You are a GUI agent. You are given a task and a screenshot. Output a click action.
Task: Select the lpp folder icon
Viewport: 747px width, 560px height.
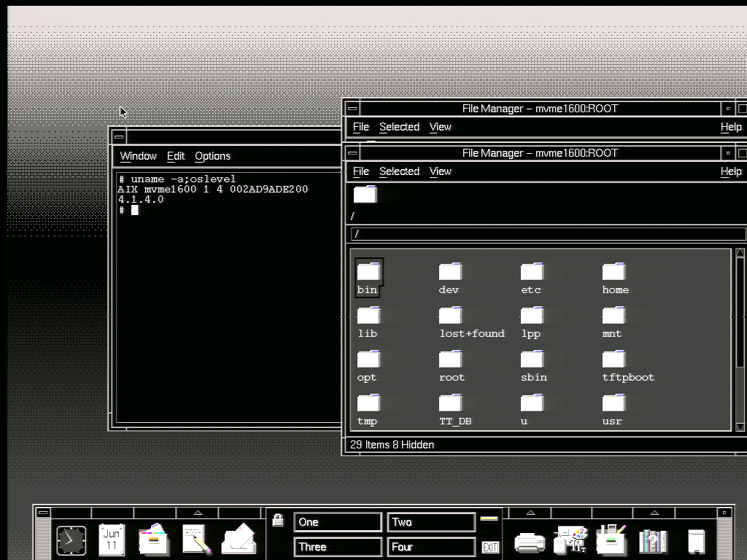[x=532, y=315]
